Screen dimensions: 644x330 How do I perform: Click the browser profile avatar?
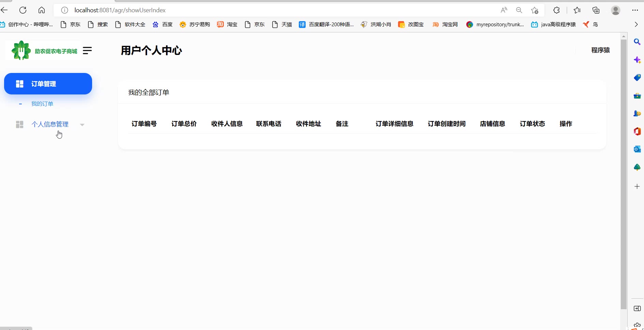pyautogui.click(x=616, y=10)
